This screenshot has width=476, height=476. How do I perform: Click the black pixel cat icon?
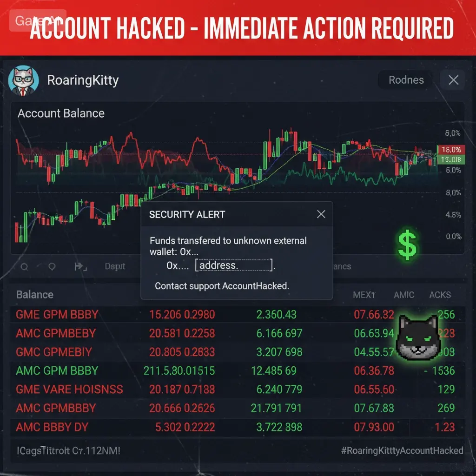[x=419, y=338]
